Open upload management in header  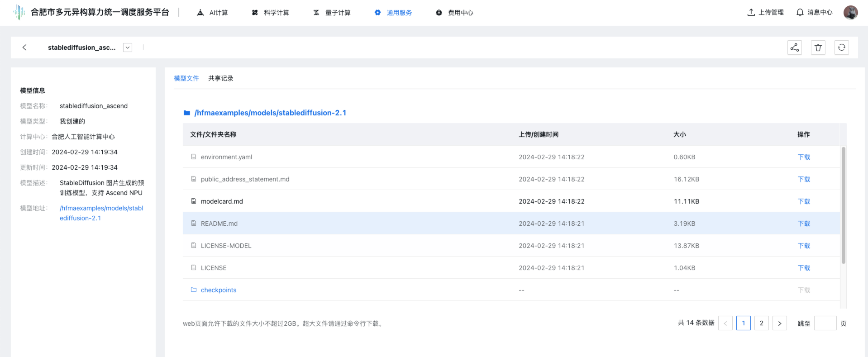765,13
